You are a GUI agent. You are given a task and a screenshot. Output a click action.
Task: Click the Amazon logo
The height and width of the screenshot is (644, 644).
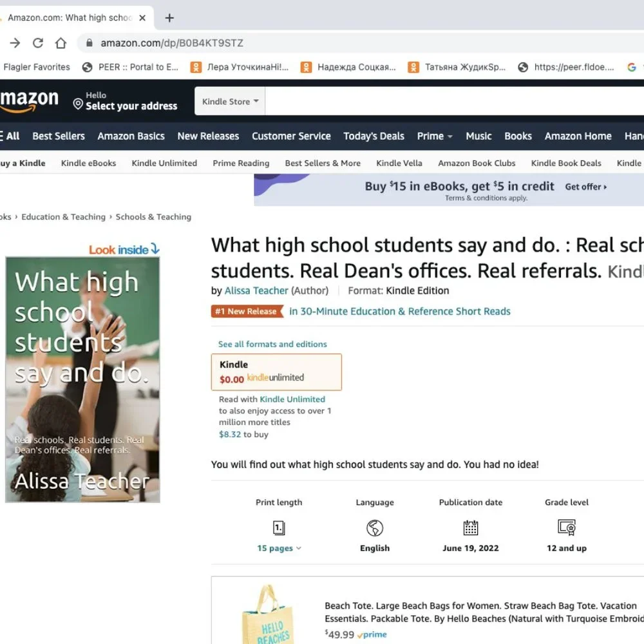tap(29, 101)
